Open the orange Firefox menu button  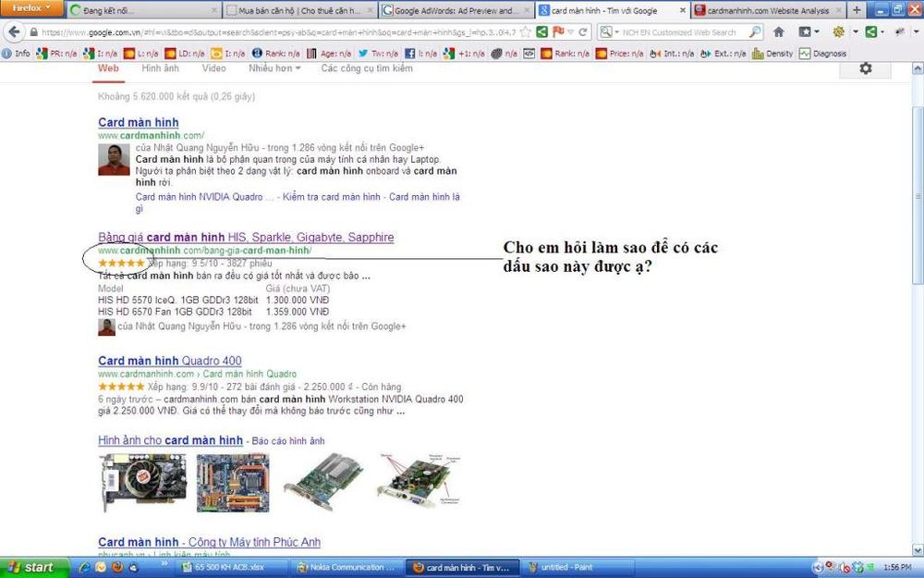[x=31, y=8]
